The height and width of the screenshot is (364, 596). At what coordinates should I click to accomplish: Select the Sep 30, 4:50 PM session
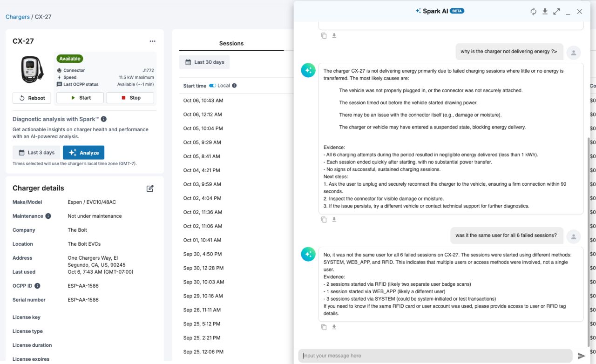(x=203, y=254)
